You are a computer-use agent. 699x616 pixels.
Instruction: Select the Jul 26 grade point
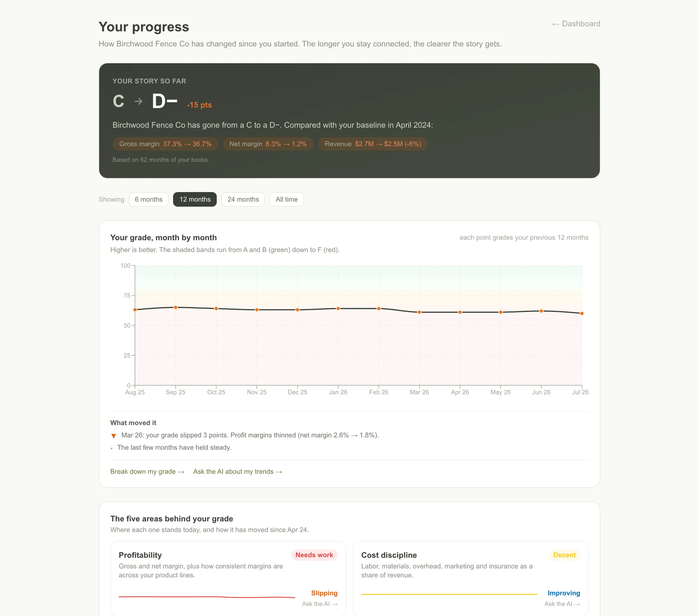pyautogui.click(x=582, y=313)
